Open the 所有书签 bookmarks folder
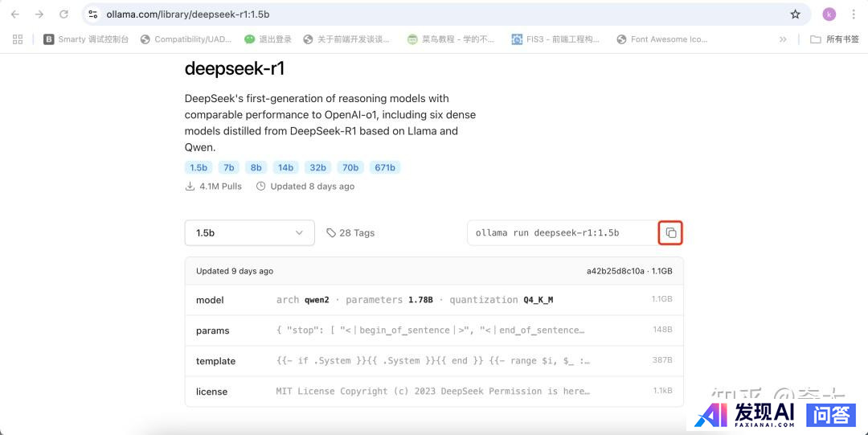Screen dimensions: 868x435 pos(834,39)
